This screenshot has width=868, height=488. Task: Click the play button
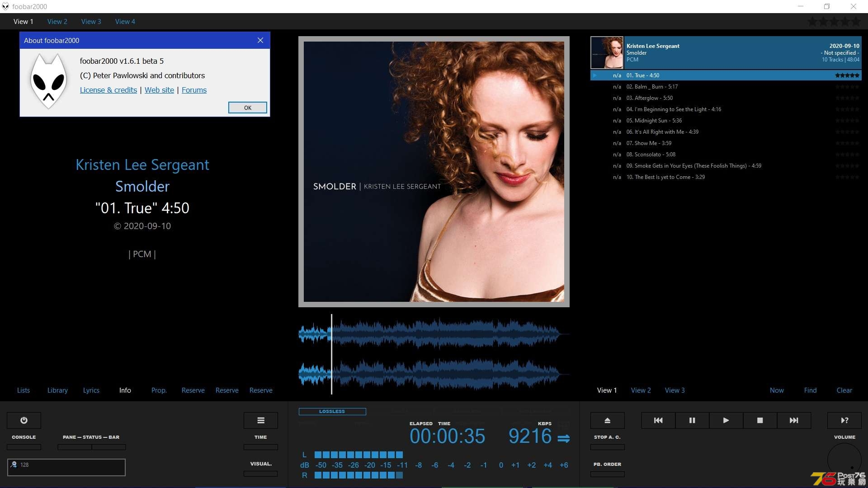click(726, 420)
